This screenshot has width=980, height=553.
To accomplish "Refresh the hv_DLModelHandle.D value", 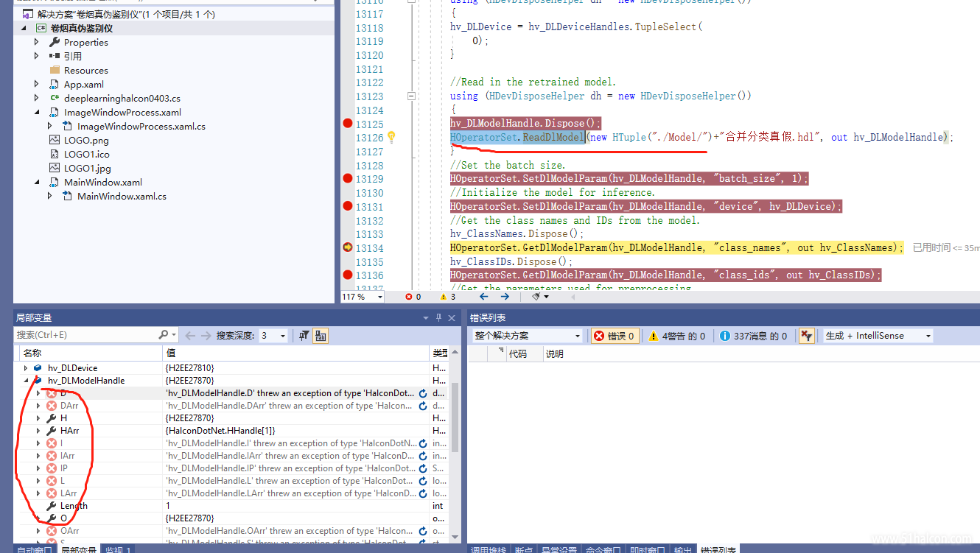I will coord(423,393).
